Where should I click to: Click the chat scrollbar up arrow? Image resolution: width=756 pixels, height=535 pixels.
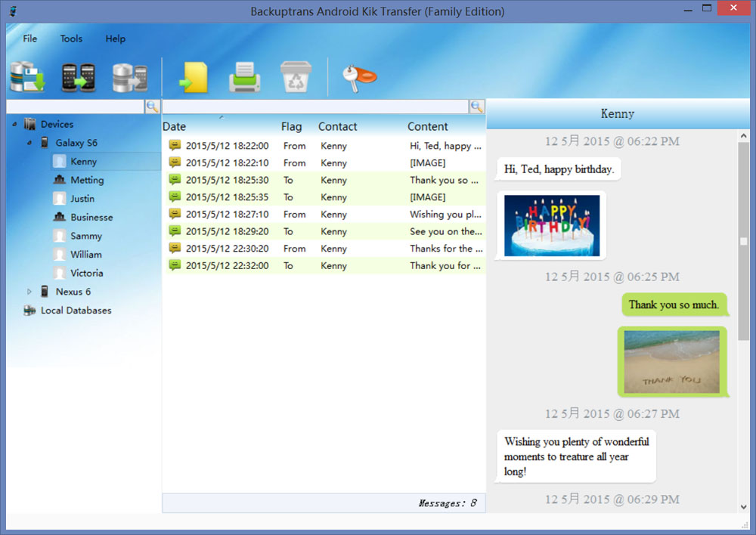743,137
